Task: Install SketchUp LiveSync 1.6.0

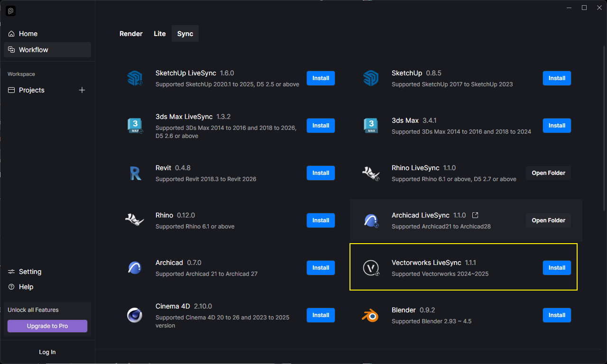Action: 321,78
